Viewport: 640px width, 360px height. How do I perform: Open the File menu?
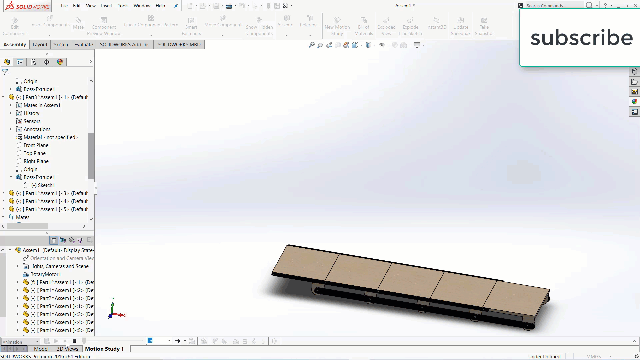coord(64,6)
